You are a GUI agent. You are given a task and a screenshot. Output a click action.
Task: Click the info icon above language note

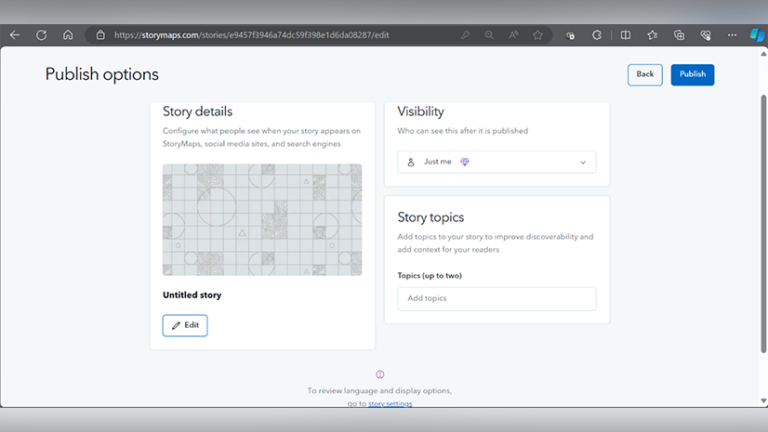(x=380, y=375)
